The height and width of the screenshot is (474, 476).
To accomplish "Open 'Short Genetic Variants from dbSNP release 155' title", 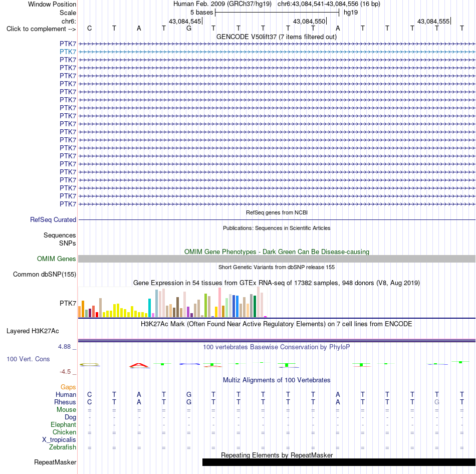I will [x=277, y=267].
